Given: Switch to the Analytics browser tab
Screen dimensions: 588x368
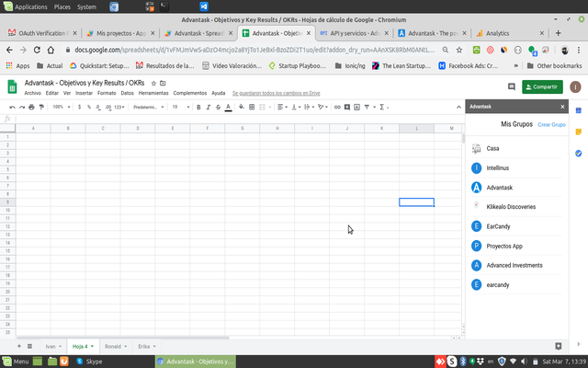Looking at the screenshot, I should 510,33.
